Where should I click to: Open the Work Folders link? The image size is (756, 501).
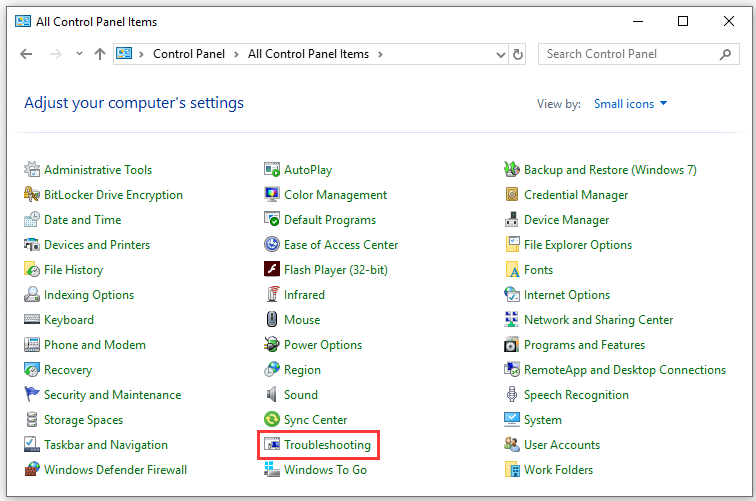(x=558, y=470)
